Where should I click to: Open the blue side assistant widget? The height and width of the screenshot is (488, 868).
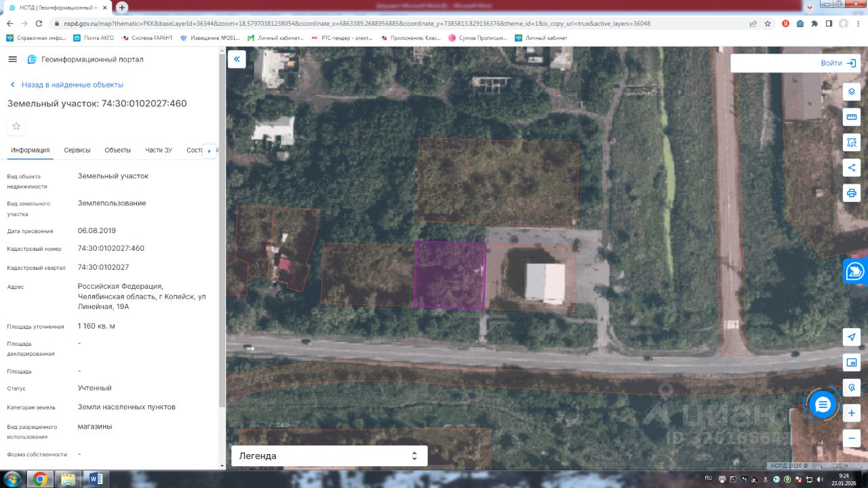click(855, 271)
